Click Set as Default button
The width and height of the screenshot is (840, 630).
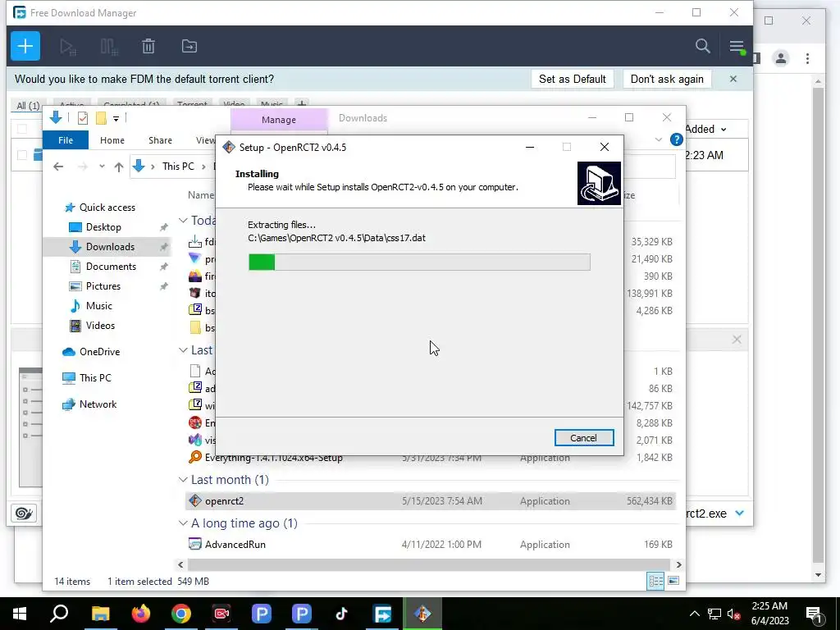pyautogui.click(x=572, y=79)
